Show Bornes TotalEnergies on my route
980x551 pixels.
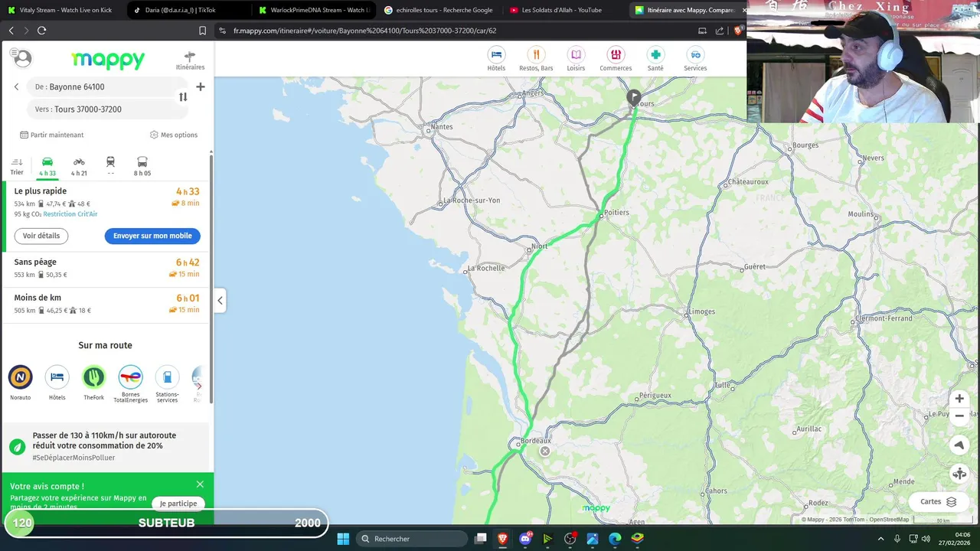point(130,383)
